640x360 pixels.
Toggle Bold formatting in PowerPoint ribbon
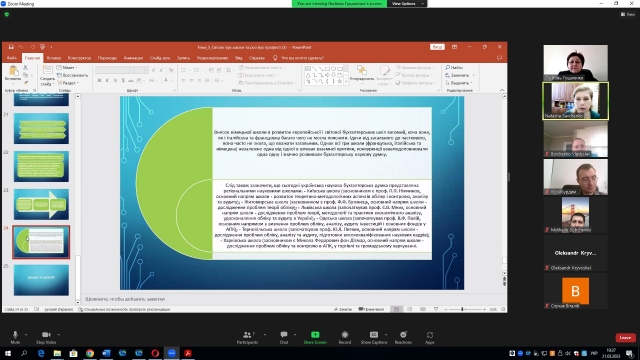tap(99, 81)
